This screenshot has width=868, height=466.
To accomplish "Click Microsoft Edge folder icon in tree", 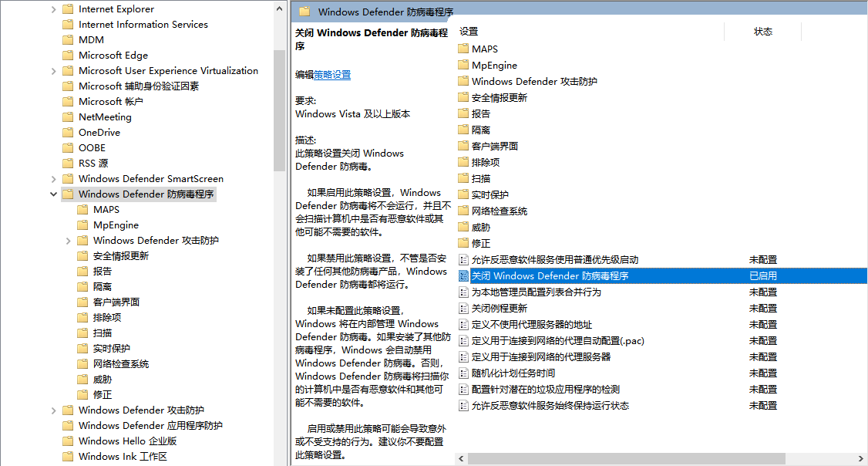I will (x=68, y=56).
